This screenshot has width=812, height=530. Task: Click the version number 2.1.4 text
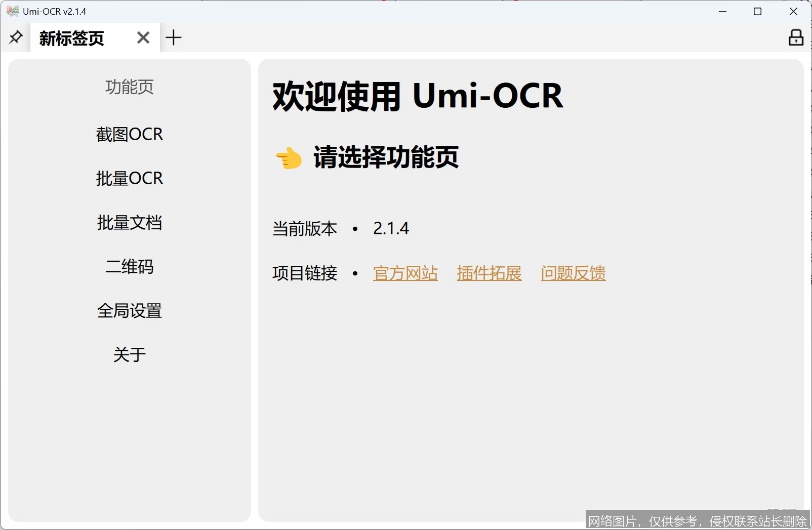(x=391, y=228)
